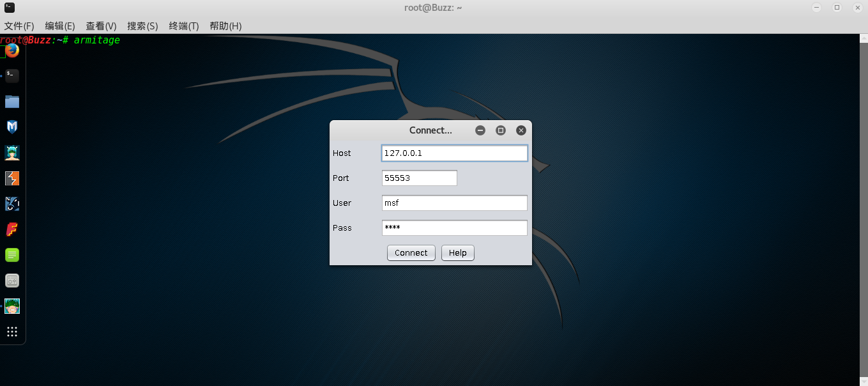Click the 'Pass' label

tap(342, 228)
